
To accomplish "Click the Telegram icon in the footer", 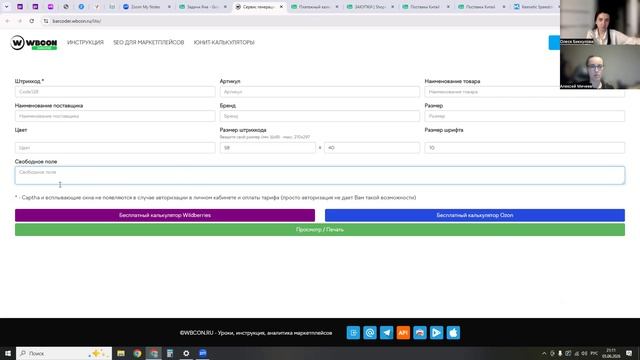I will coord(387,333).
